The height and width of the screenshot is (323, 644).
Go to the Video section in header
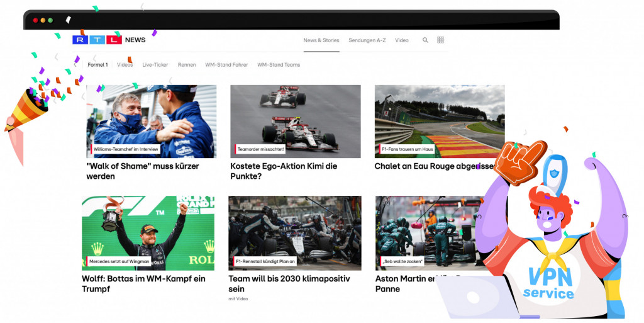click(x=402, y=40)
